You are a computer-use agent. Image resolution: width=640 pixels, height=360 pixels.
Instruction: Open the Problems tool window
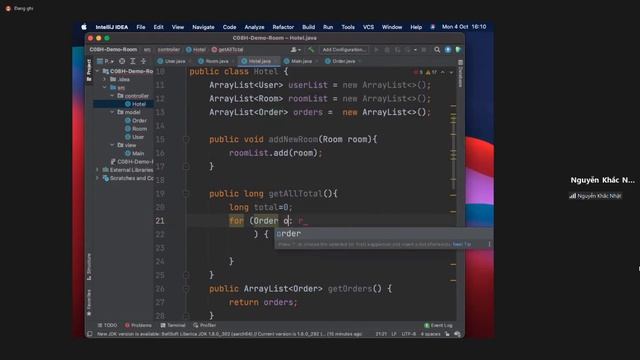click(138, 326)
